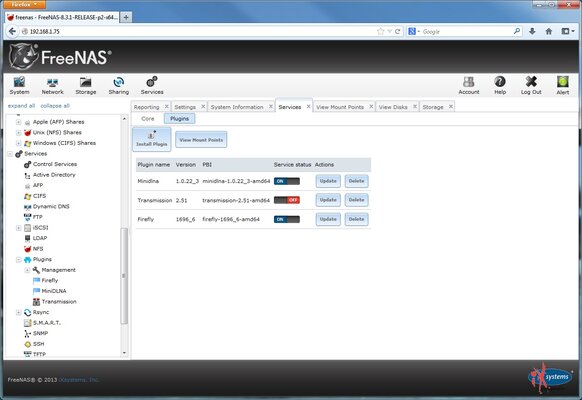
Task: Open browser downloads arrow icon
Action: pos(532,32)
